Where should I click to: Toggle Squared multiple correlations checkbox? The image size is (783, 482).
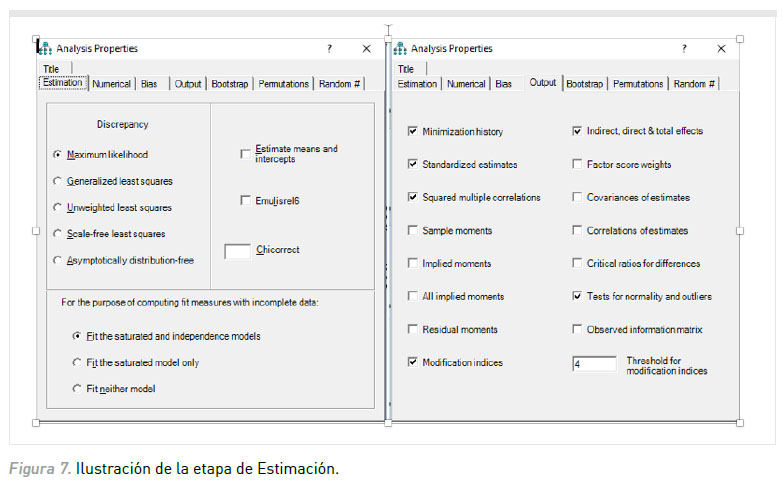point(412,197)
